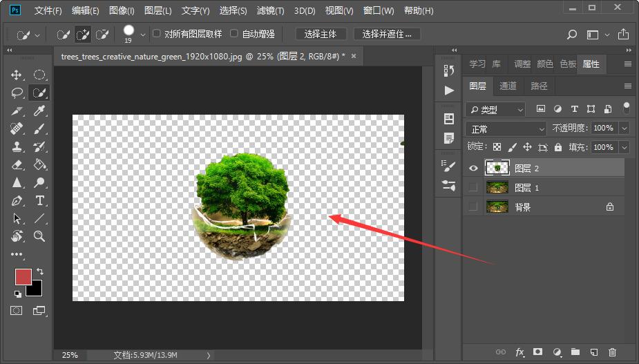The width and height of the screenshot is (639, 364).
Task: Toggle Quick Mask mode
Action: click(17, 311)
